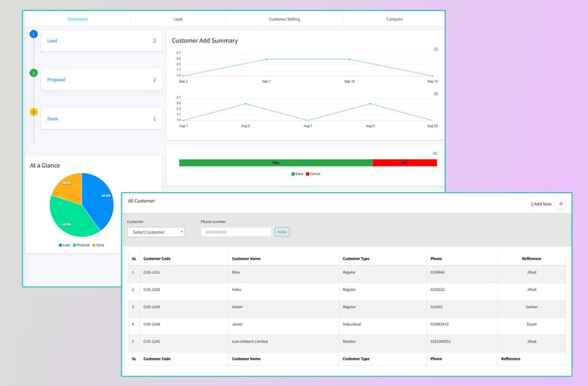Image resolution: width=588 pixels, height=386 pixels.
Task: Toggle the Proposal legend item in pie chart
Action: coord(80,245)
